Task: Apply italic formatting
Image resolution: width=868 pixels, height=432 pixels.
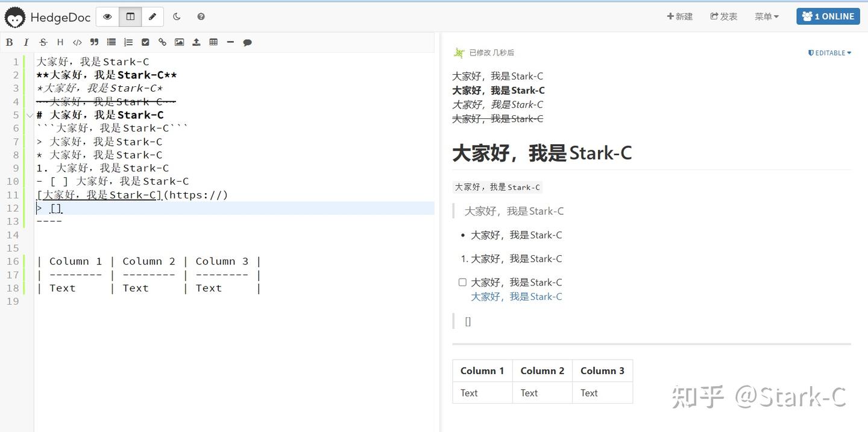Action: click(x=26, y=42)
